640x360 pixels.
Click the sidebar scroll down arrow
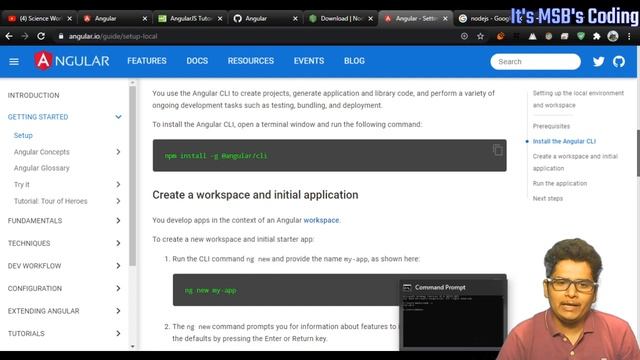[133, 347]
